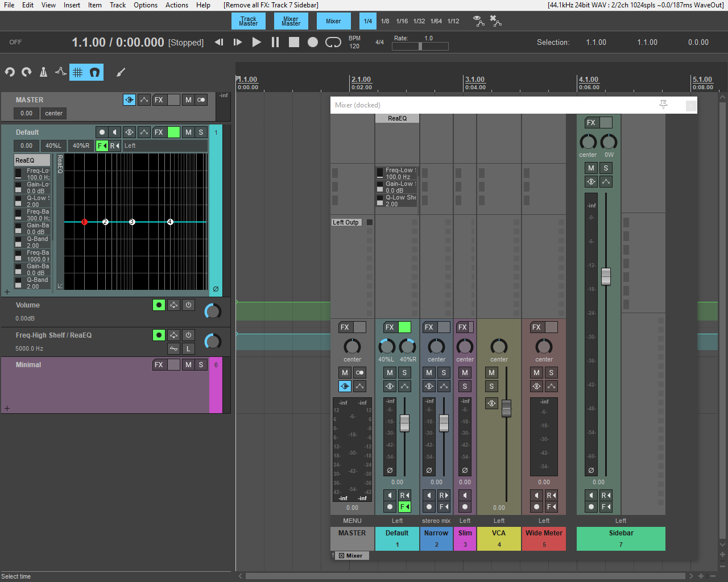The width and height of the screenshot is (728, 582).
Task: Mute the Default track in track panel
Action: tap(188, 132)
